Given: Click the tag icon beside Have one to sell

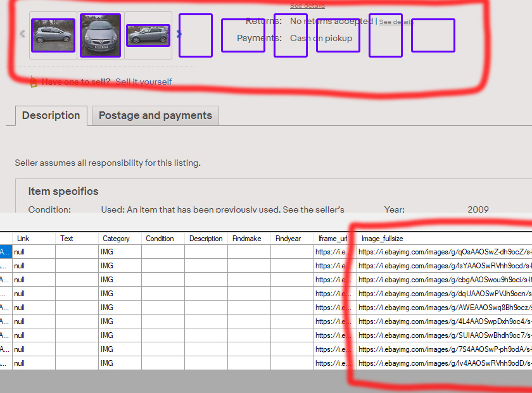Looking at the screenshot, I should coord(33,82).
